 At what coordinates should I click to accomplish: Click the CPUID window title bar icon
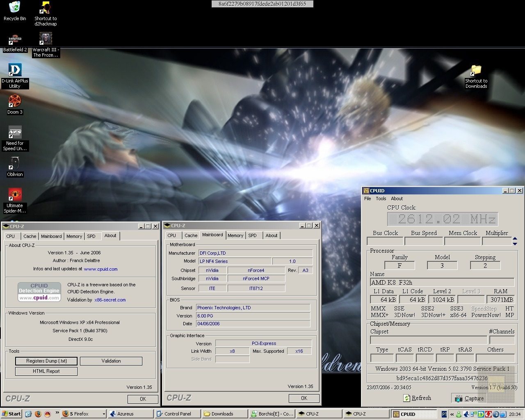click(x=366, y=191)
